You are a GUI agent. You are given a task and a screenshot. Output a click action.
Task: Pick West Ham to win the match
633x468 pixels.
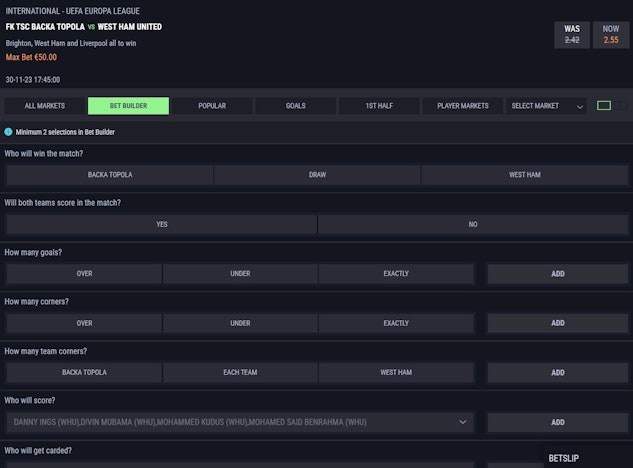pos(525,175)
